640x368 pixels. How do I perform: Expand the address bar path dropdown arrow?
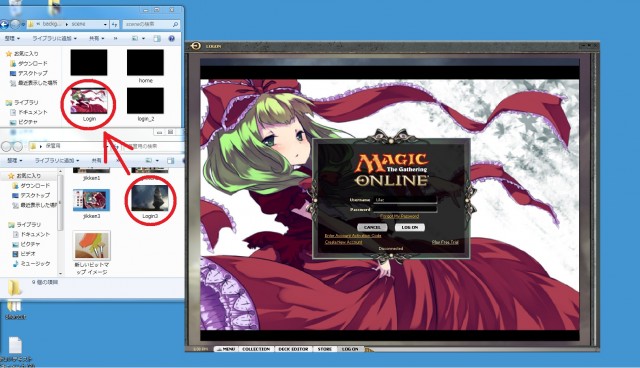(105, 24)
